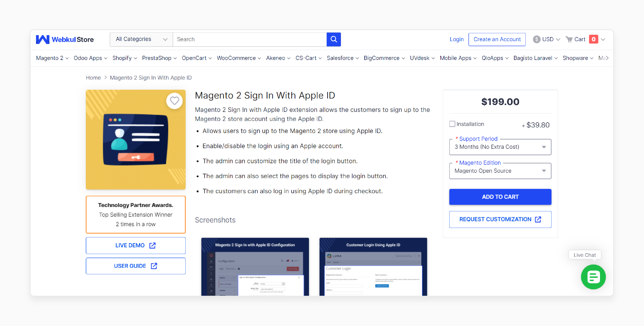The width and height of the screenshot is (644, 326).
Task: Open the OpenCart menu
Action: click(197, 58)
